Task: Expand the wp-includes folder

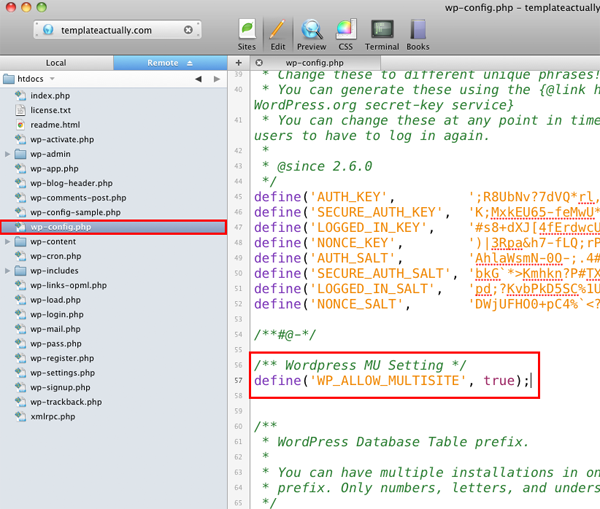Action: tap(7, 271)
